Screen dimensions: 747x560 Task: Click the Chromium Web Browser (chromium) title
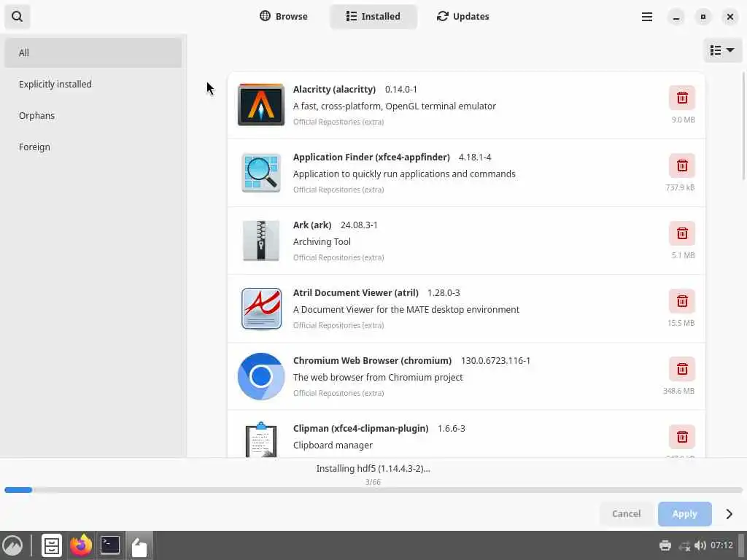372,360
